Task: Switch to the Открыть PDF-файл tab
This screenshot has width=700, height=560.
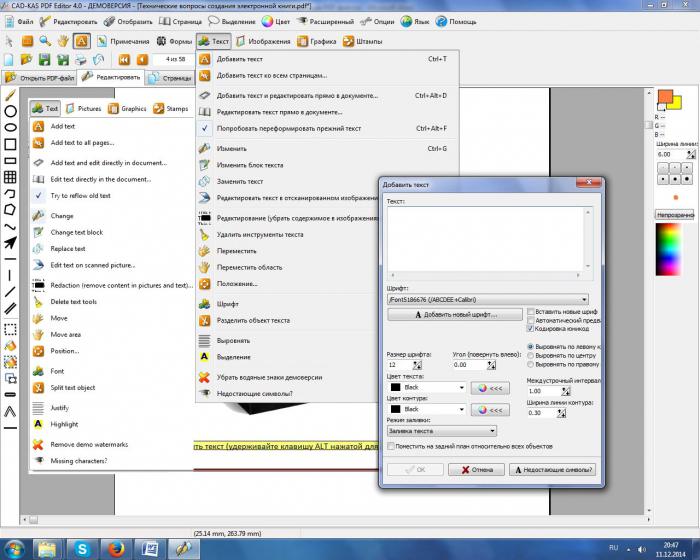Action: click(40, 78)
